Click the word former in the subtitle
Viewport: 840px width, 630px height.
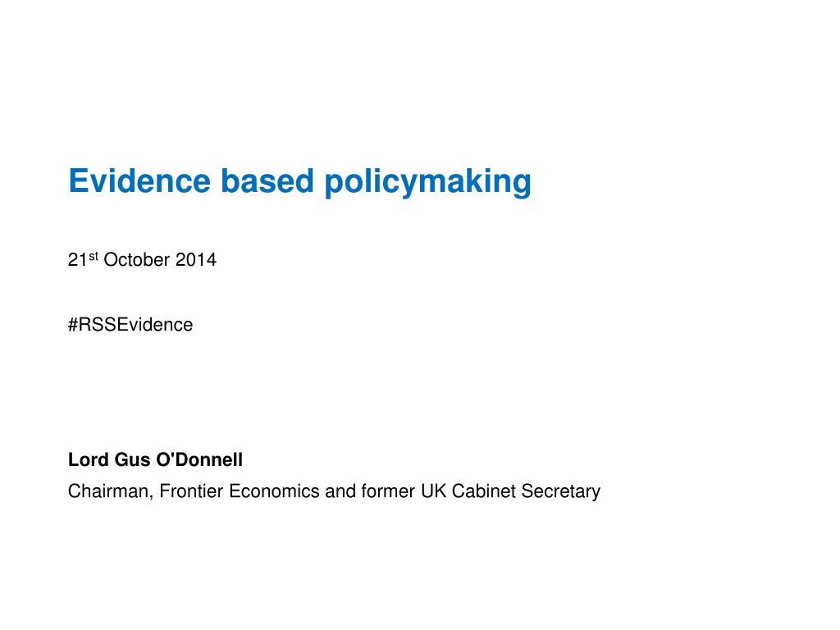coord(388,491)
